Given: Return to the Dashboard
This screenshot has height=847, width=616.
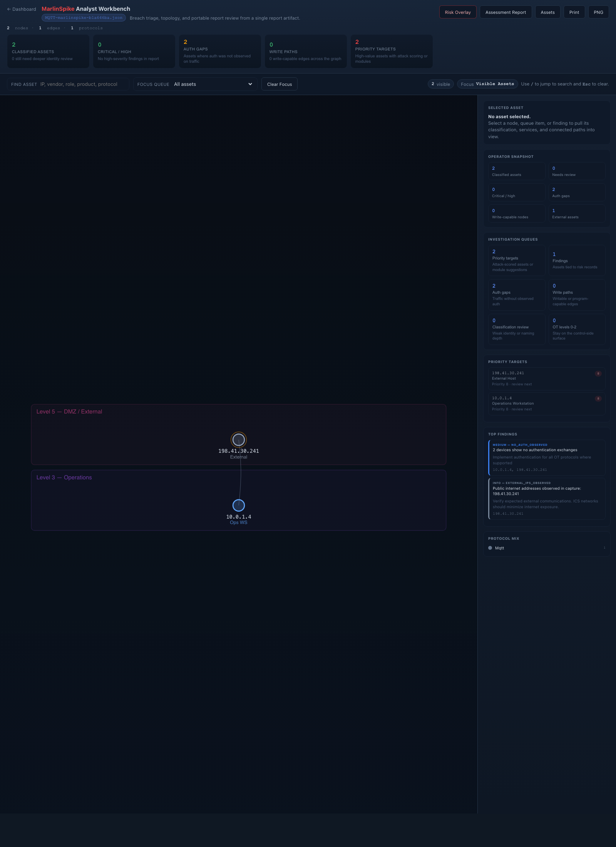Looking at the screenshot, I should pos(21,9).
